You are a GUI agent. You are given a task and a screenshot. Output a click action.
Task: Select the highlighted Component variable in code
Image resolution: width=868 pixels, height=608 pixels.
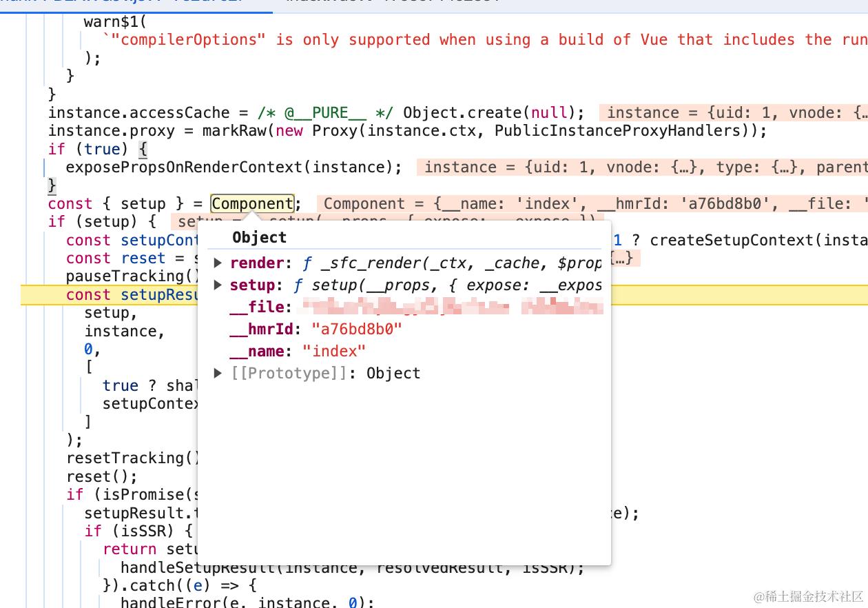tap(252, 203)
